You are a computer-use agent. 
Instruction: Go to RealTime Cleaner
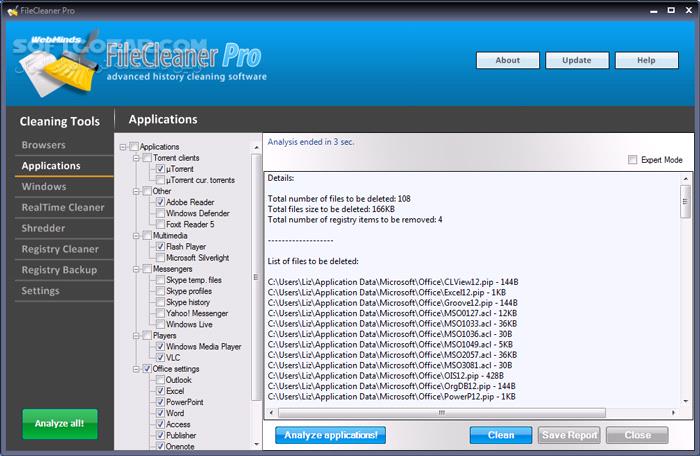coord(63,207)
